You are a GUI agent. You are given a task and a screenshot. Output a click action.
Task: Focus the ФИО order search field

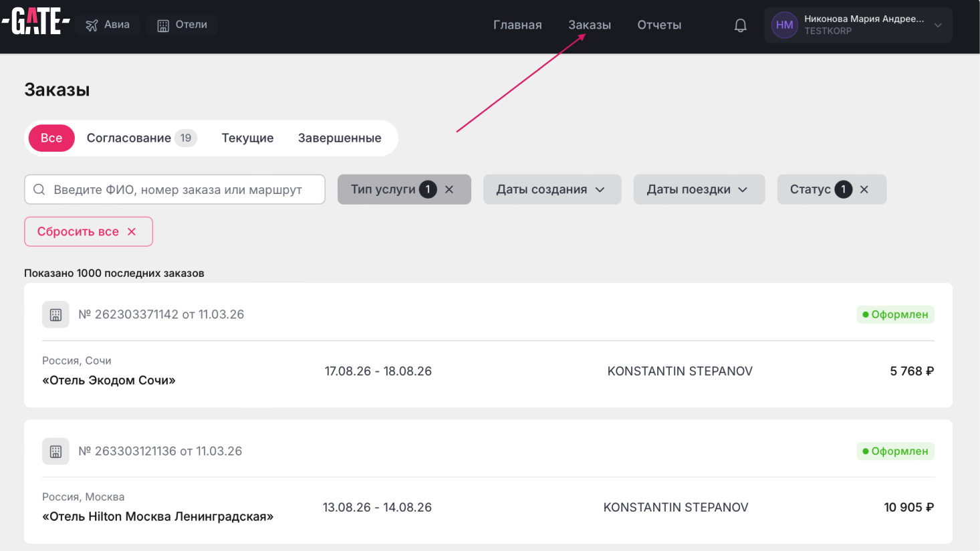tap(180, 190)
